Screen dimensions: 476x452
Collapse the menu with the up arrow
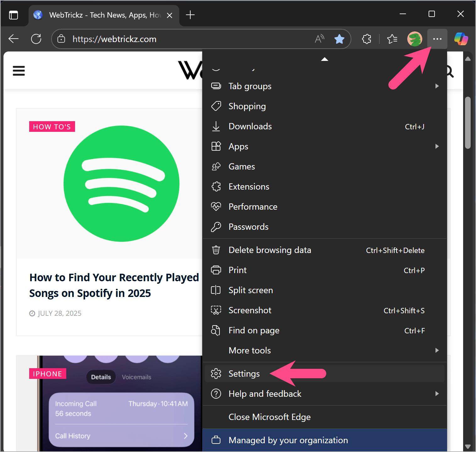click(324, 59)
